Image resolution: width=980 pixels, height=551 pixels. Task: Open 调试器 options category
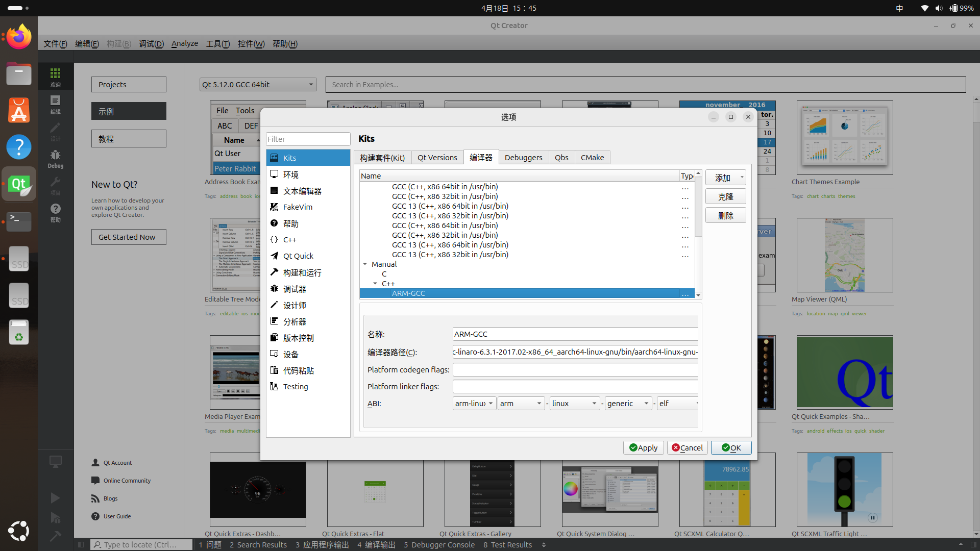(x=295, y=289)
